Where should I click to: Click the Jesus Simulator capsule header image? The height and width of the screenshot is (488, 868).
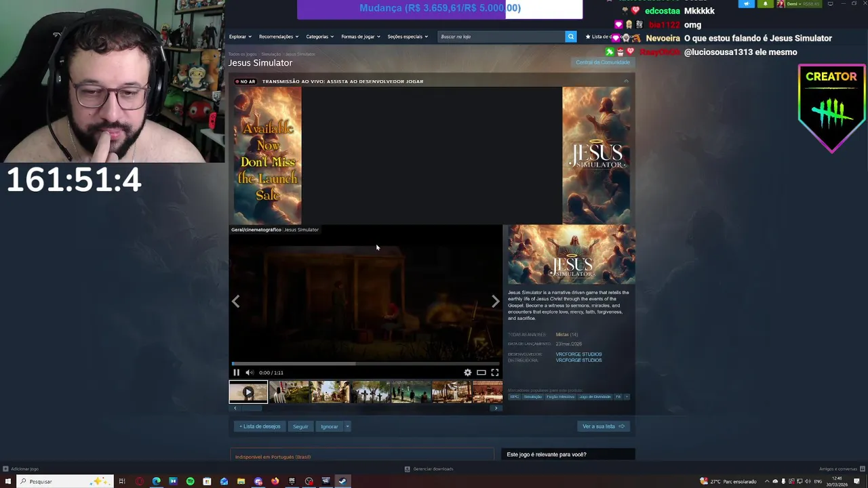(x=572, y=255)
